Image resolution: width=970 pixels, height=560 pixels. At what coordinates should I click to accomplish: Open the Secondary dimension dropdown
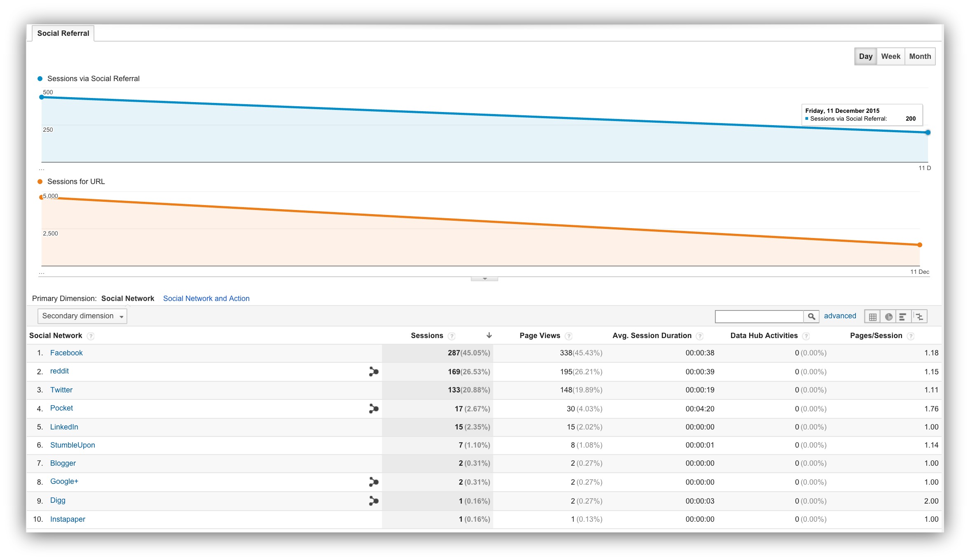pos(82,316)
